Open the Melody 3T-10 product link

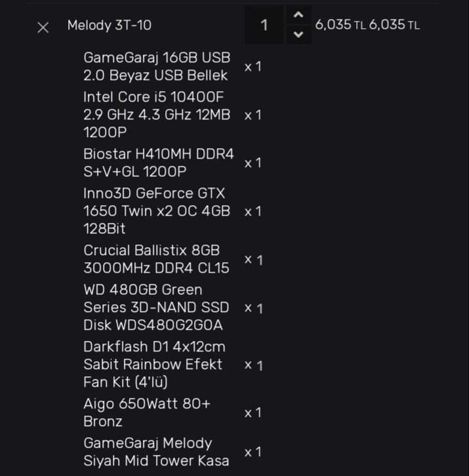109,26
